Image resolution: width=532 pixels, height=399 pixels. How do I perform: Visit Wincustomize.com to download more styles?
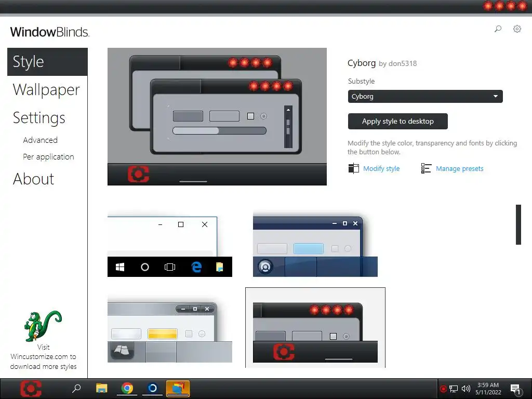(x=43, y=356)
